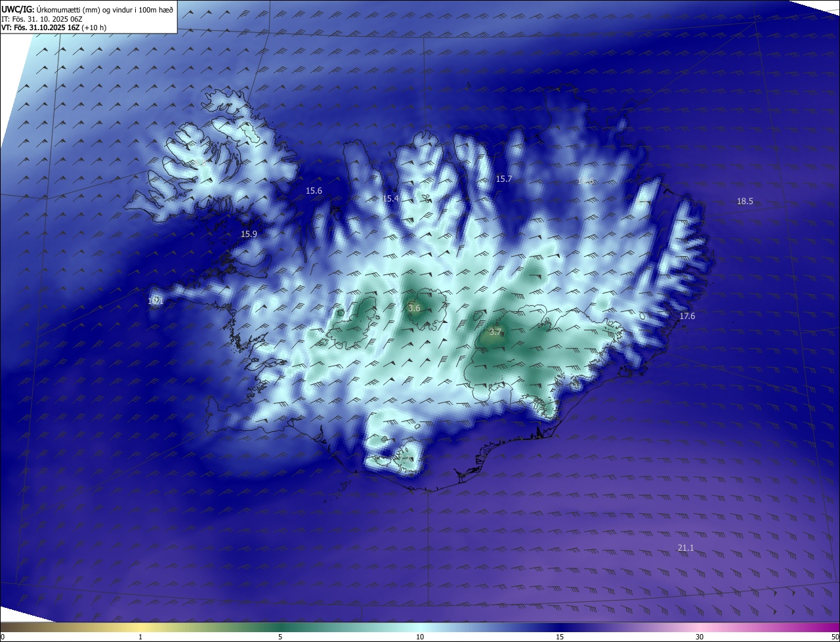Click the colorbar tick labeled 15
The height and width of the screenshot is (642, 840).
pos(560,637)
